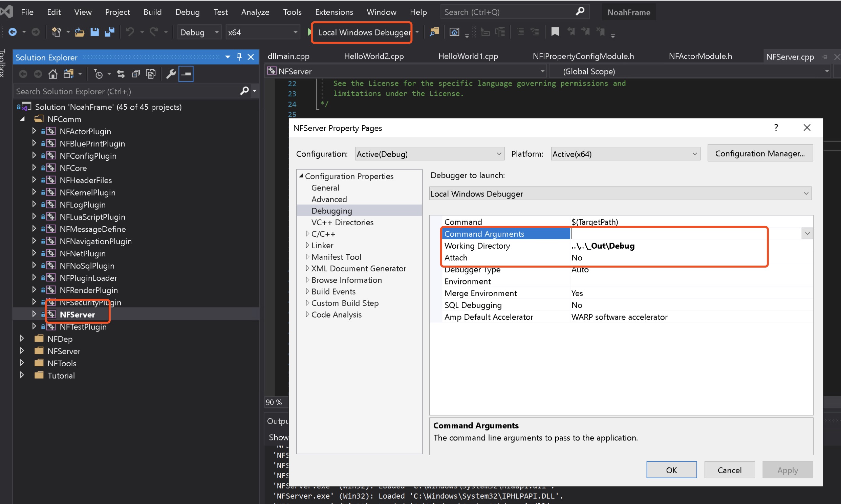Image resolution: width=841 pixels, height=504 pixels.
Task: Click the bookmark toolbar icon
Action: (x=555, y=32)
